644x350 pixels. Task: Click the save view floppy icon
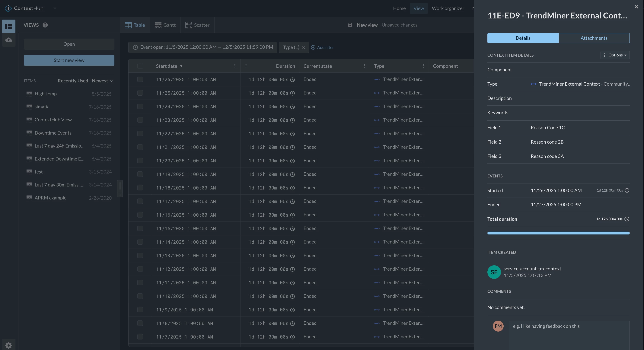[350, 25]
